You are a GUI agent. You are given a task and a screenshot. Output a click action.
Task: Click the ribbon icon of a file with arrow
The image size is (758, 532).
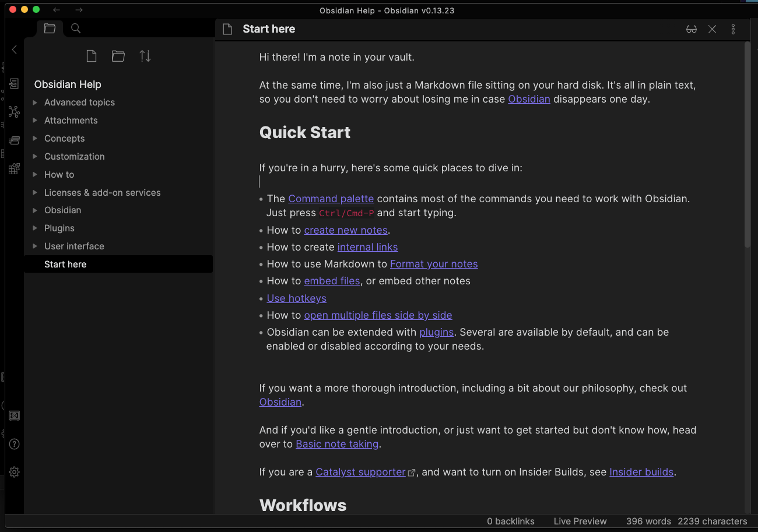click(x=15, y=84)
